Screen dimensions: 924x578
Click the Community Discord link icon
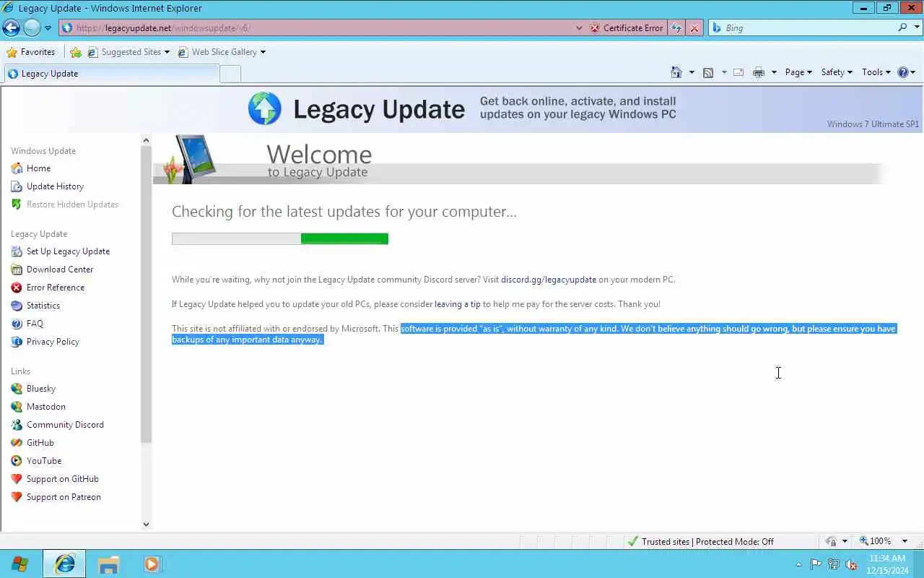17,425
